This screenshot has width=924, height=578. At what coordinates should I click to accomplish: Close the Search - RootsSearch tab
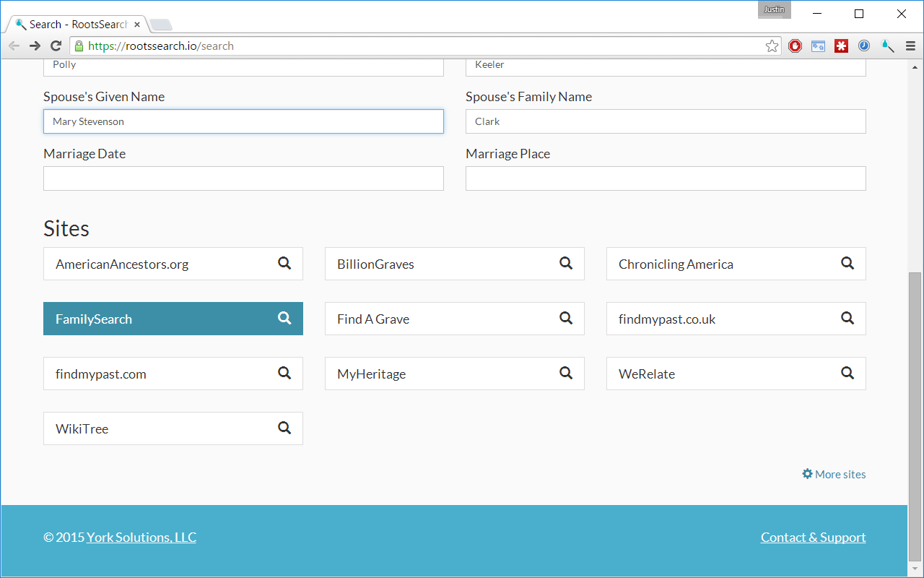click(x=137, y=25)
